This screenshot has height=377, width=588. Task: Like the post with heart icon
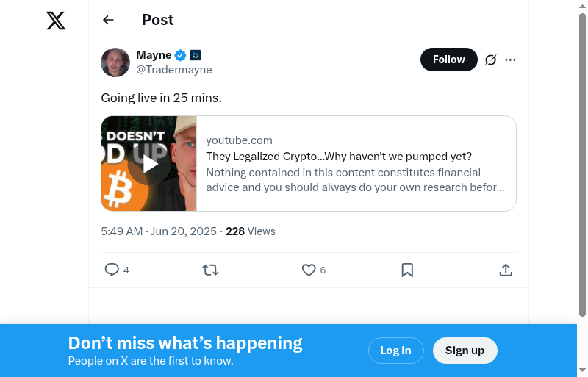309,270
